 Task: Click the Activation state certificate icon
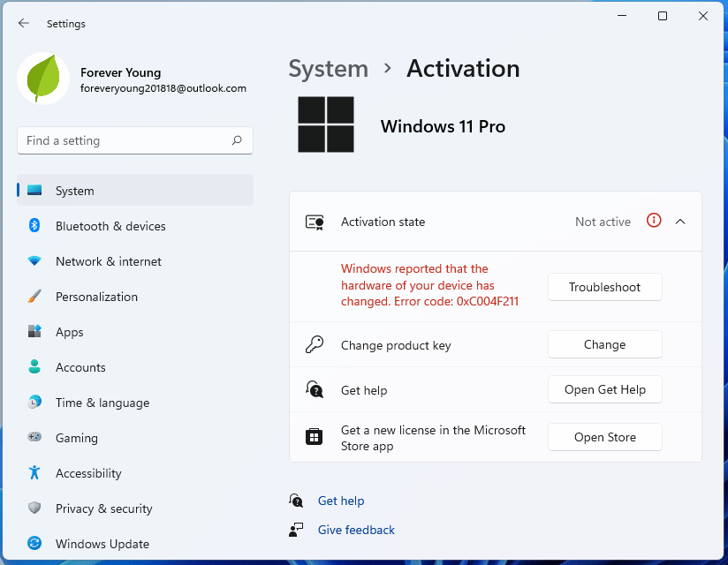315,222
